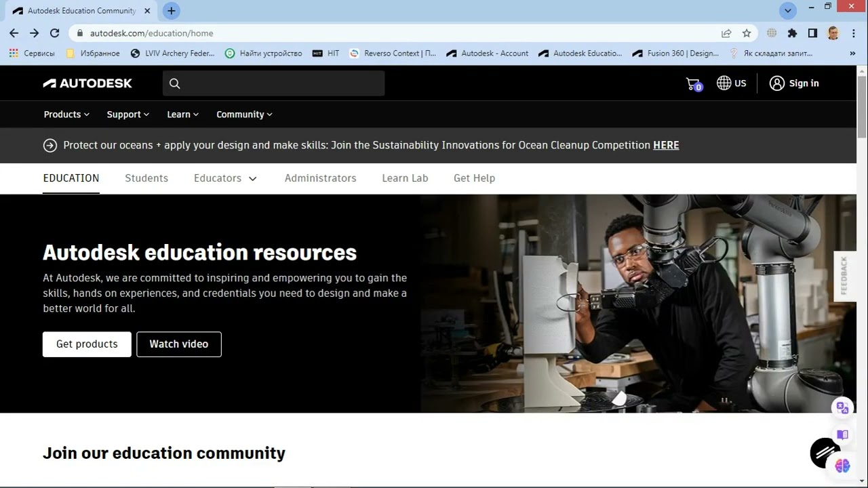Viewport: 868px width, 488px height.
Task: Click the browser address bar URL
Action: coord(151,33)
